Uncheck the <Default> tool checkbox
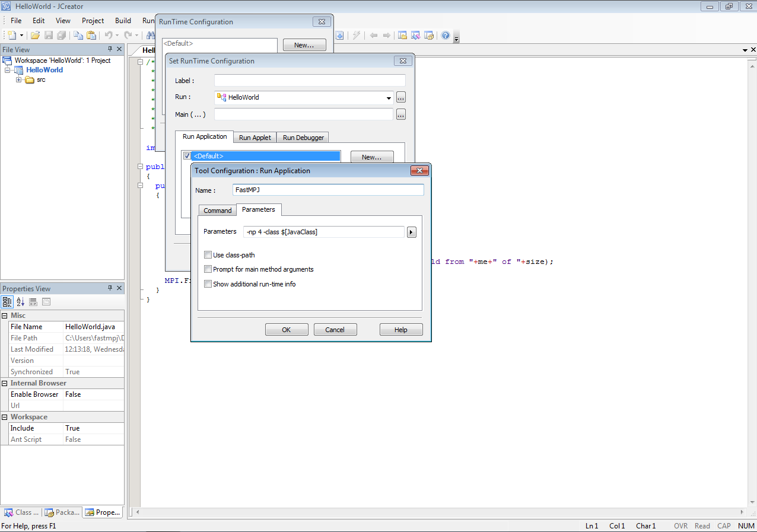Screen dimensions: 757x532 point(187,156)
